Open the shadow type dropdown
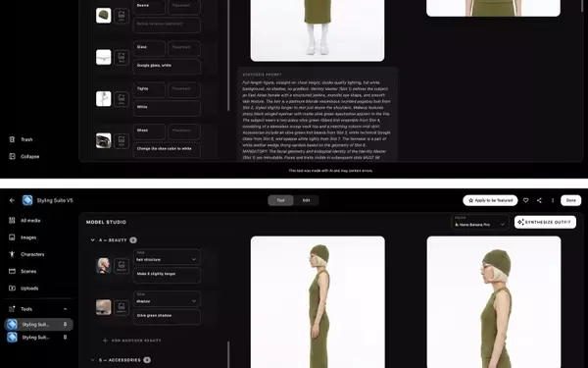Viewport: 588px width, 368px height. coord(167,299)
